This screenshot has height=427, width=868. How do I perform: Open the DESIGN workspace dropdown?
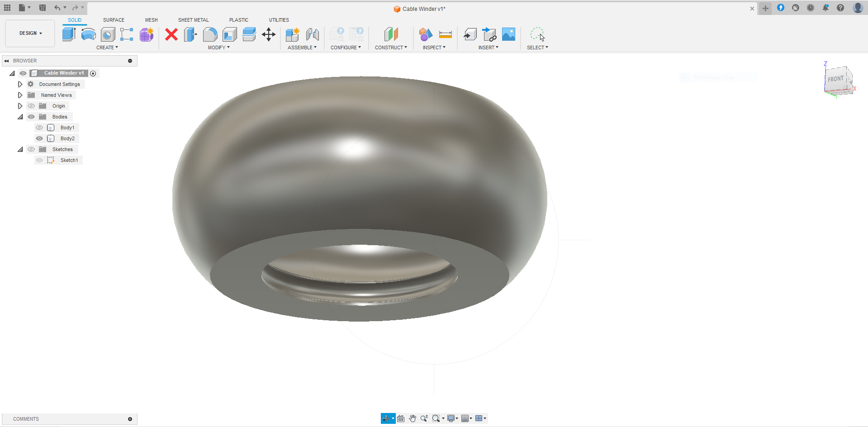click(30, 33)
